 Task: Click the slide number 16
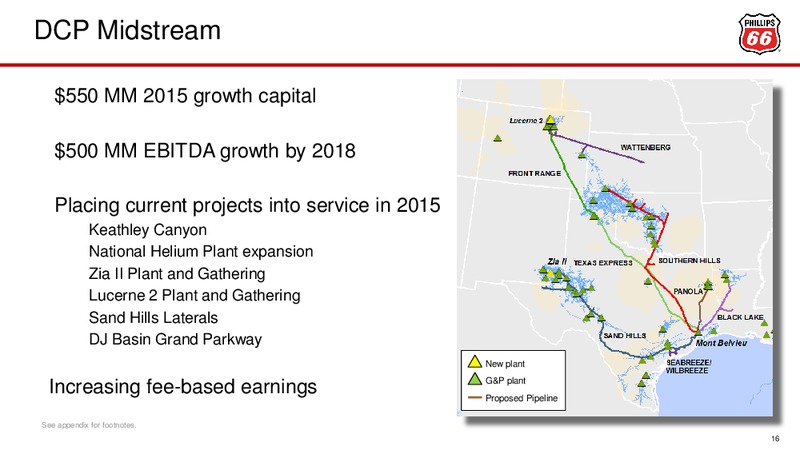pos(776,439)
